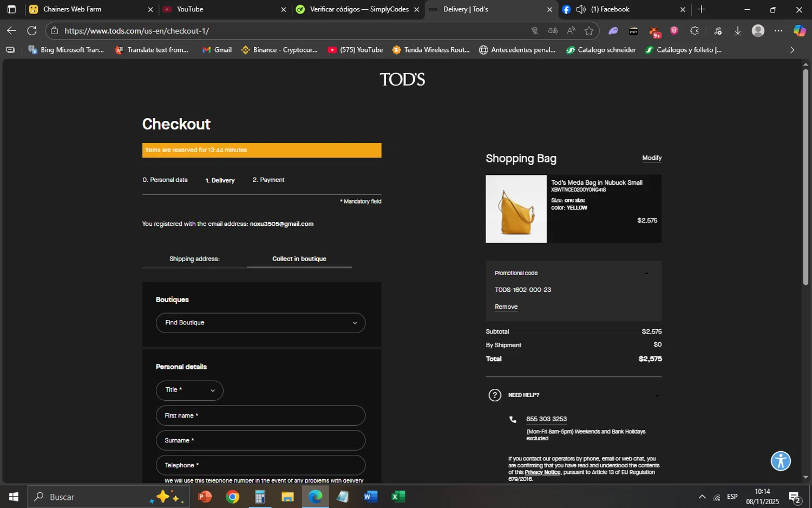Viewport: 812px width, 508px height.
Task: Click the phone icon beside 855 303 3253
Action: point(513,419)
